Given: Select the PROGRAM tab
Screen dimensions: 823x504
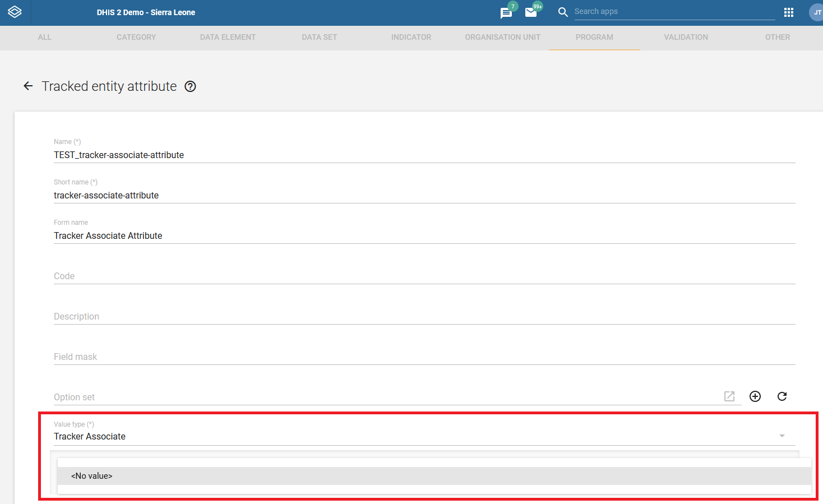Looking at the screenshot, I should (x=594, y=37).
